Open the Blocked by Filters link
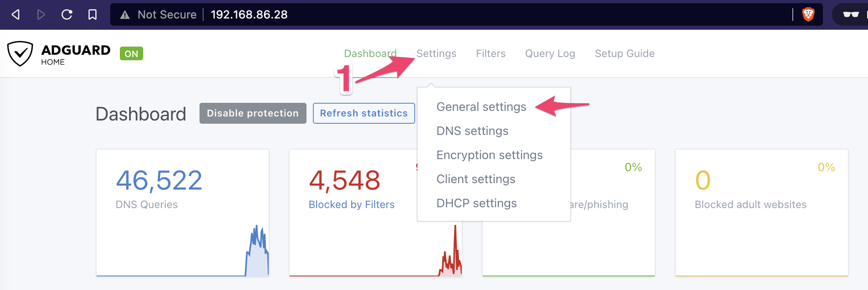 coord(352,204)
